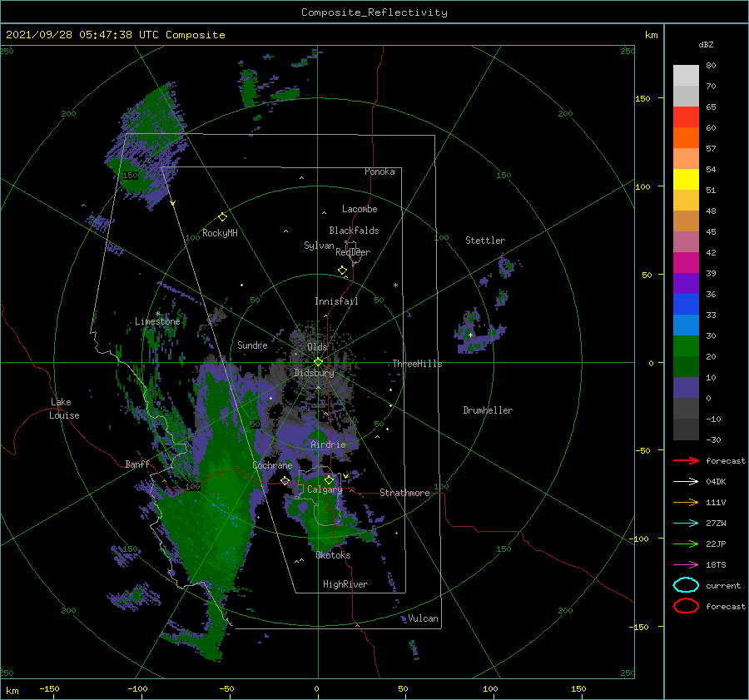The image size is (749, 700).
Task: Select the dark gray -10 dBZ color swatch
Action: 686,429
